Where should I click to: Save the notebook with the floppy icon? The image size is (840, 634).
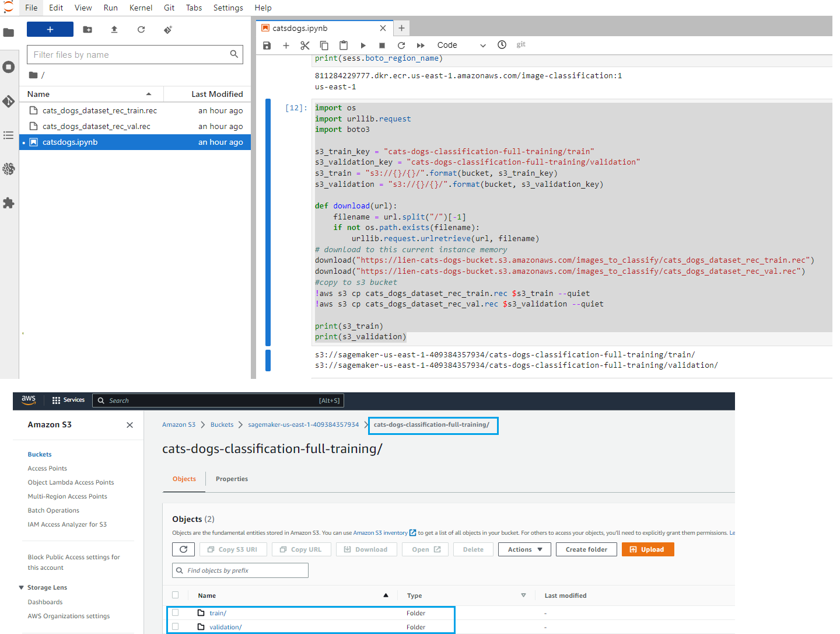tap(267, 45)
